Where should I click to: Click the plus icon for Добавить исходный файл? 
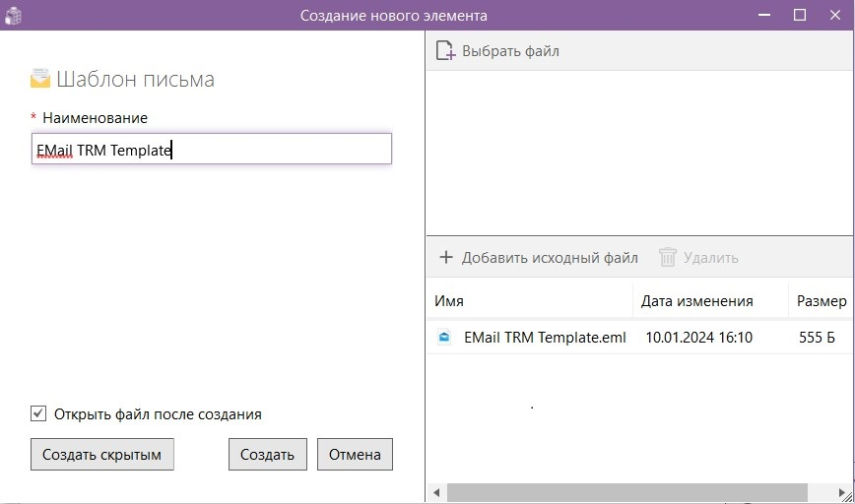(x=446, y=258)
